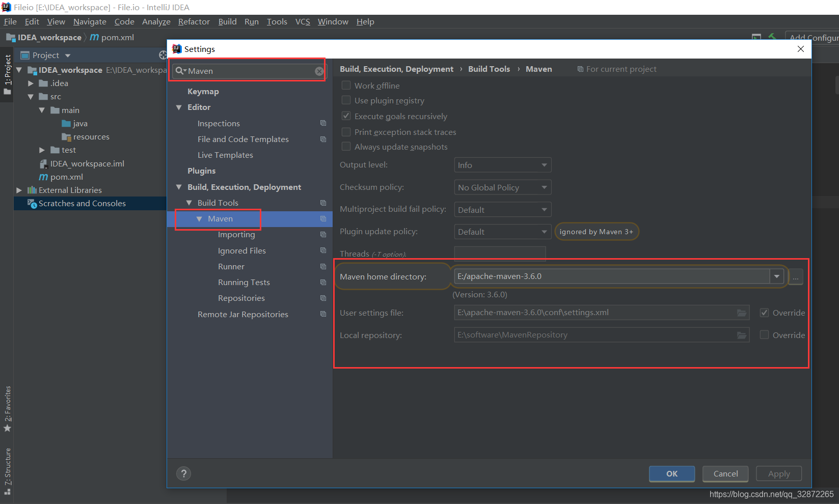Screen dimensions: 839x504
Task: Click OK to confirm settings
Action: 672,474
